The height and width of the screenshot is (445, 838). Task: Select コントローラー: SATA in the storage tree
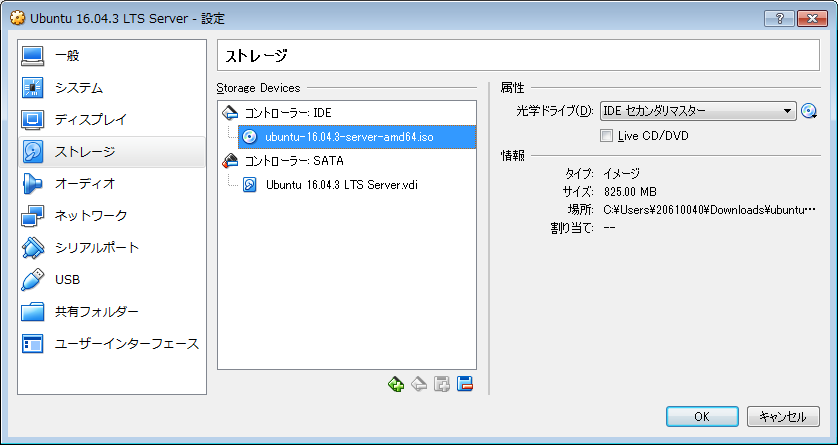pos(285,160)
